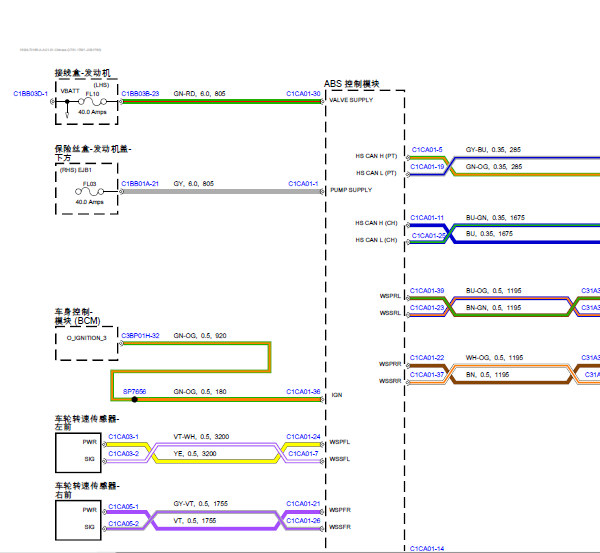This screenshot has height=553, width=600.
Task: Select connector reference C1BB03B-23
Action: click(140, 94)
